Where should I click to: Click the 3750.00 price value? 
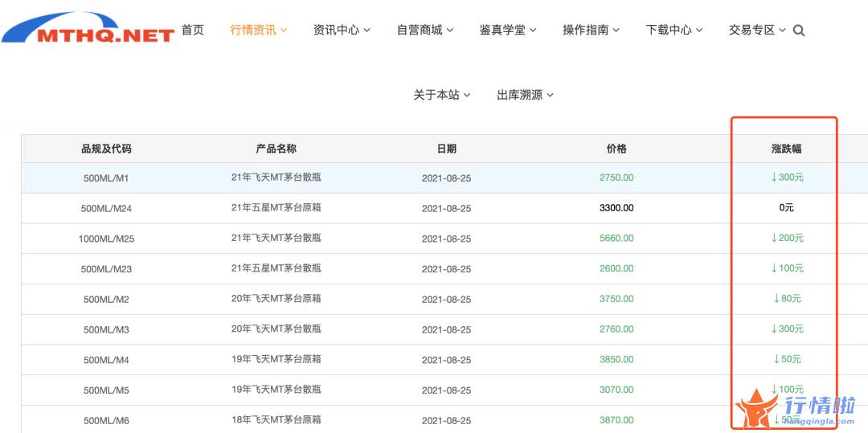tap(616, 299)
